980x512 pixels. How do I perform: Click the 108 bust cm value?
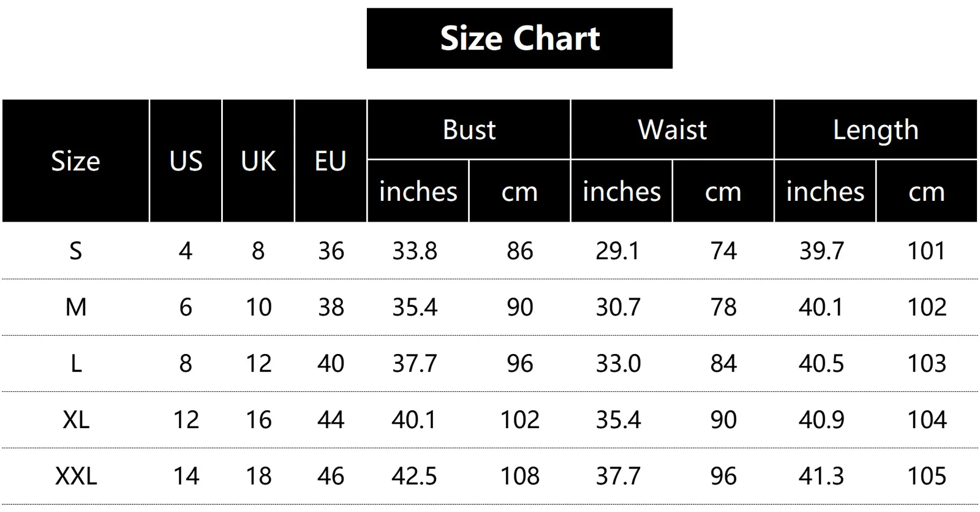pyautogui.click(x=519, y=476)
